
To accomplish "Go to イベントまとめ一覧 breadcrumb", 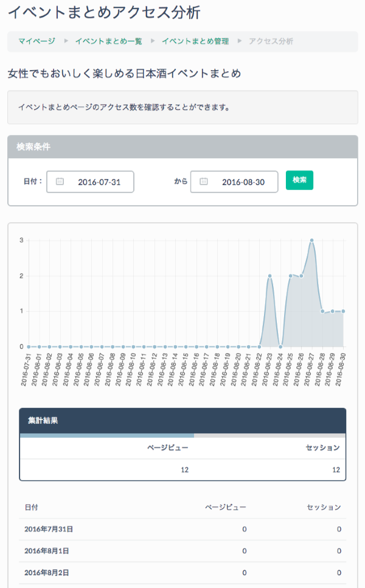I will [x=108, y=41].
